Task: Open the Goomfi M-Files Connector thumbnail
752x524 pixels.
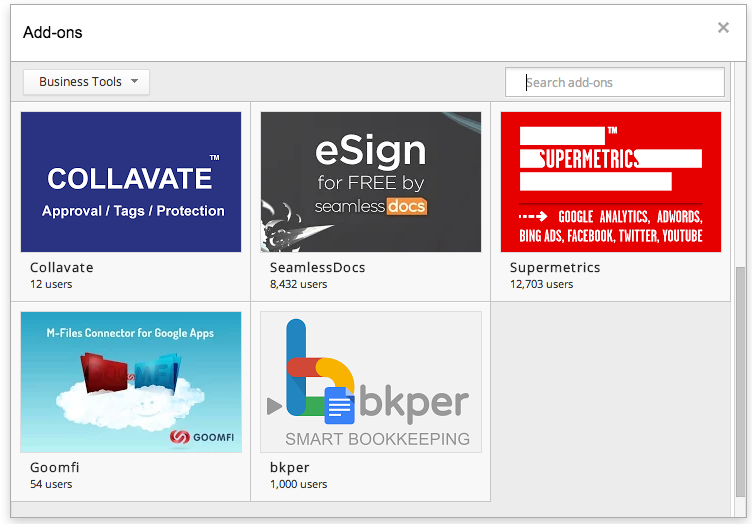Action: pos(131,382)
